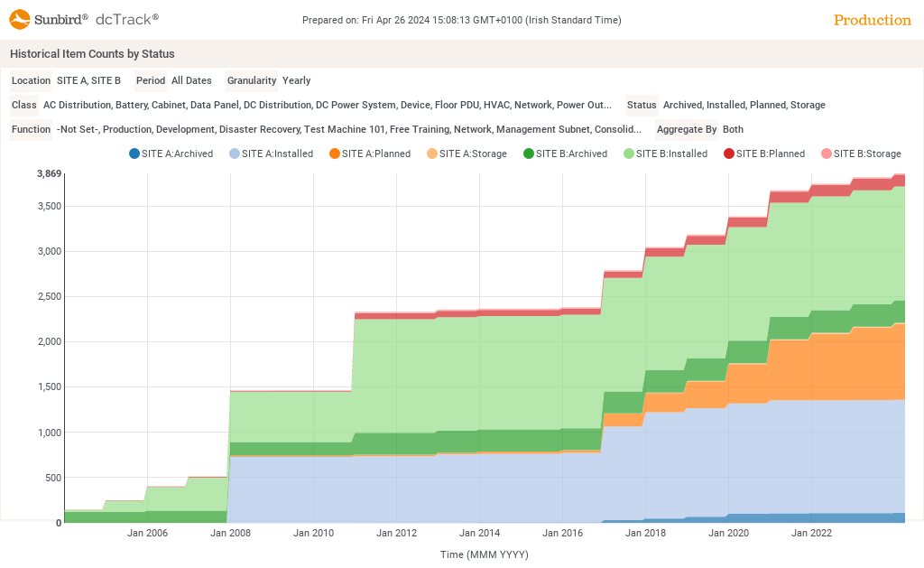Open the Period All Dates filter
This screenshot has height=568, width=924.
[x=191, y=80]
